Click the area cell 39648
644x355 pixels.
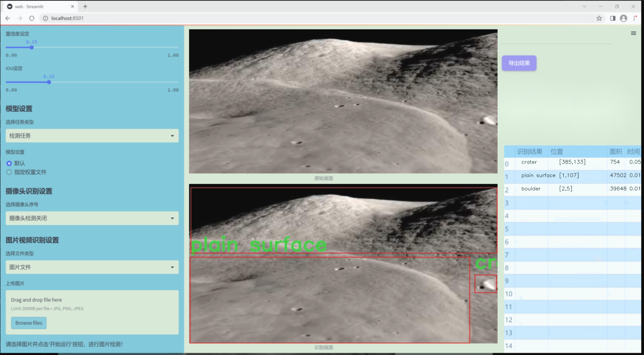click(x=618, y=189)
